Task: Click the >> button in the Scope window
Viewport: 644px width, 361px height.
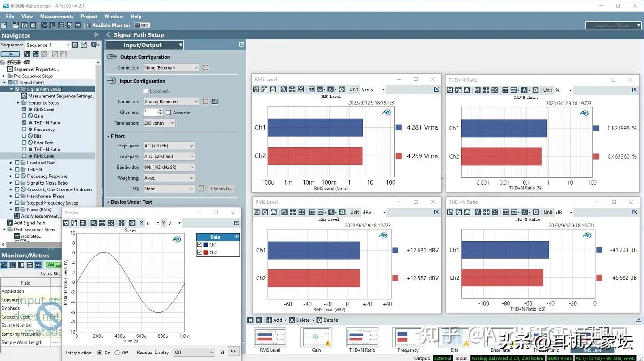Action: click(233, 351)
